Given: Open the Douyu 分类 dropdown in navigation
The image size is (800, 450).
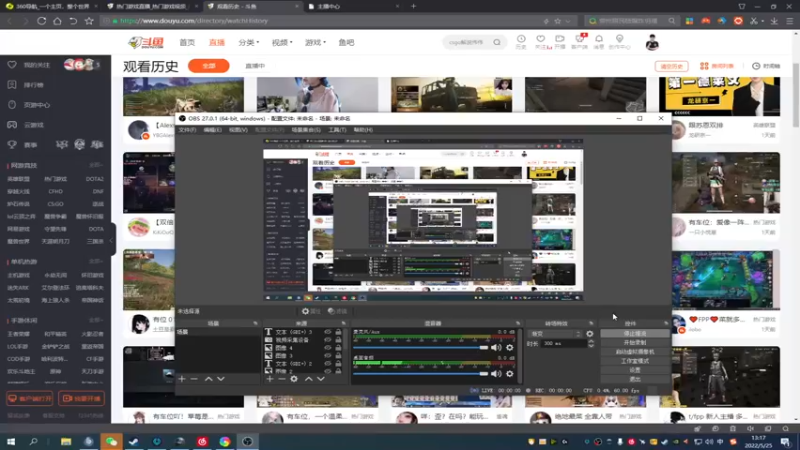Looking at the screenshot, I should 248,42.
